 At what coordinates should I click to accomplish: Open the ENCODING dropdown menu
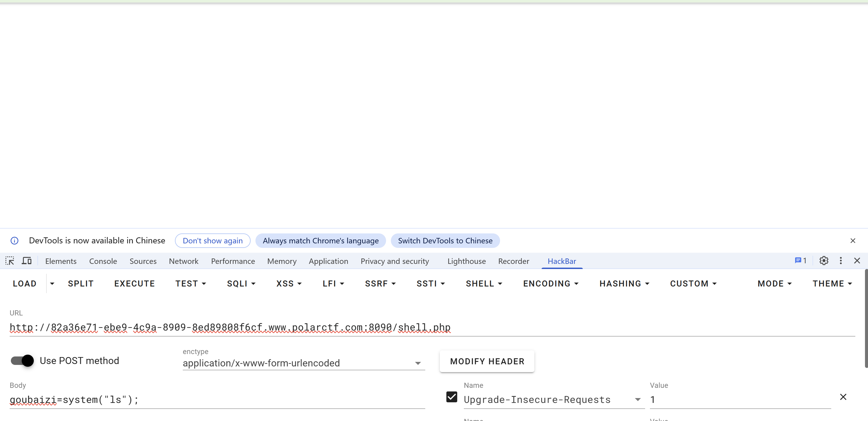point(551,283)
